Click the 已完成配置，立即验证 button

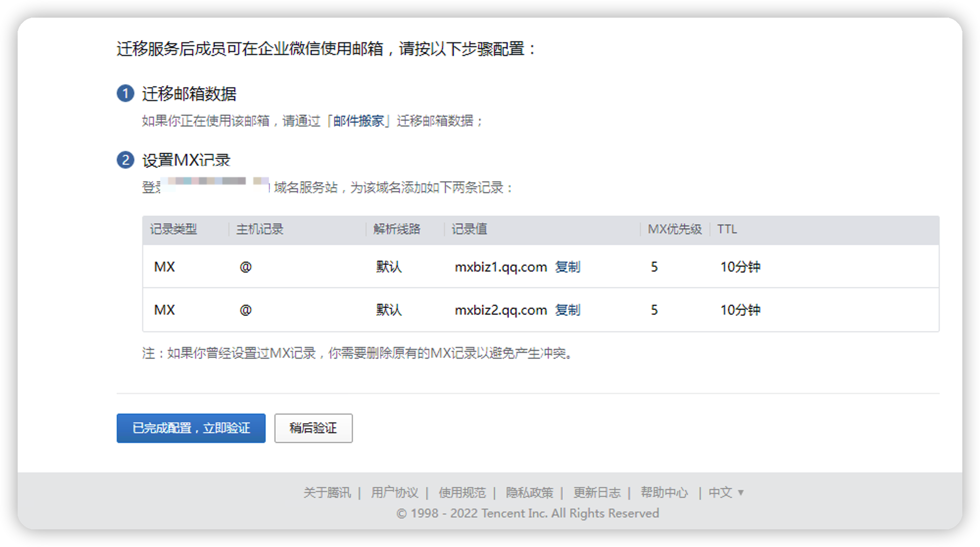point(191,428)
